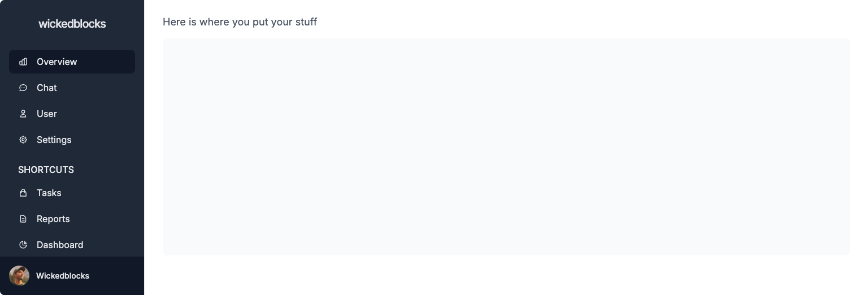Screen dimensions: 868x295
Task: Click the "Here is where you put your stuff" text
Action: click(240, 22)
